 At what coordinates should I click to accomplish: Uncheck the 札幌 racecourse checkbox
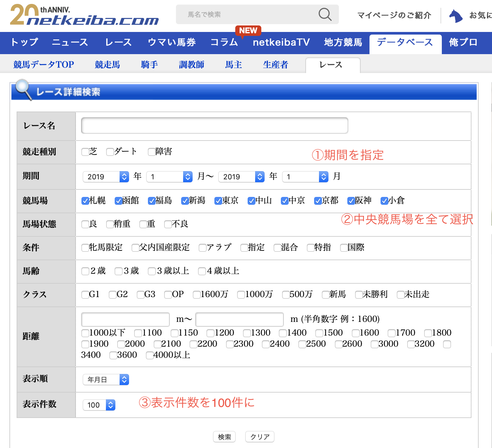(x=85, y=201)
